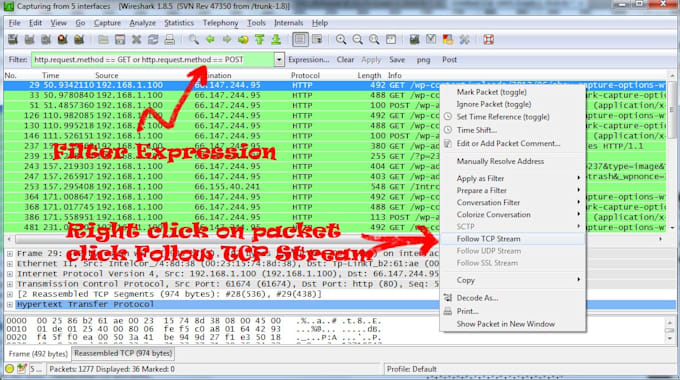The width and height of the screenshot is (680, 380).
Task: Select Follow TCP Stream menu entry
Action: click(513, 239)
